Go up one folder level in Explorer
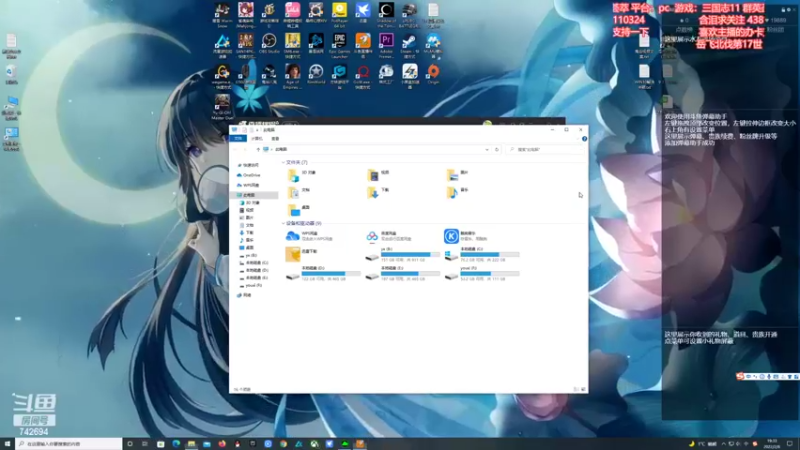This screenshot has width=800, height=450. (x=258, y=149)
